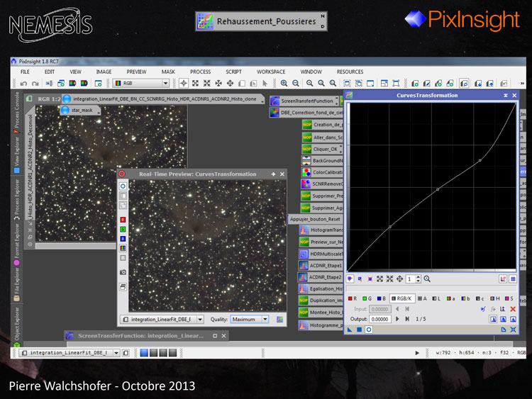The width and height of the screenshot is (532, 399).
Task: Select the Egalisation_His process icon
Action: point(321,289)
